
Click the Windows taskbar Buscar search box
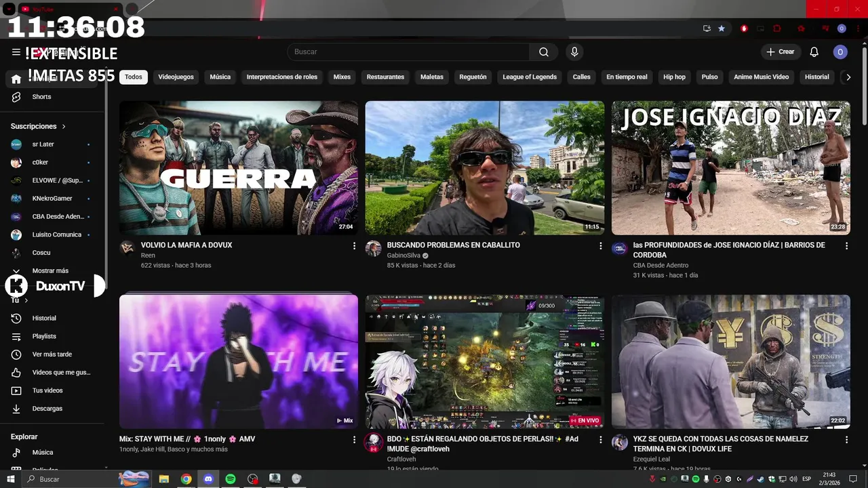click(x=86, y=479)
